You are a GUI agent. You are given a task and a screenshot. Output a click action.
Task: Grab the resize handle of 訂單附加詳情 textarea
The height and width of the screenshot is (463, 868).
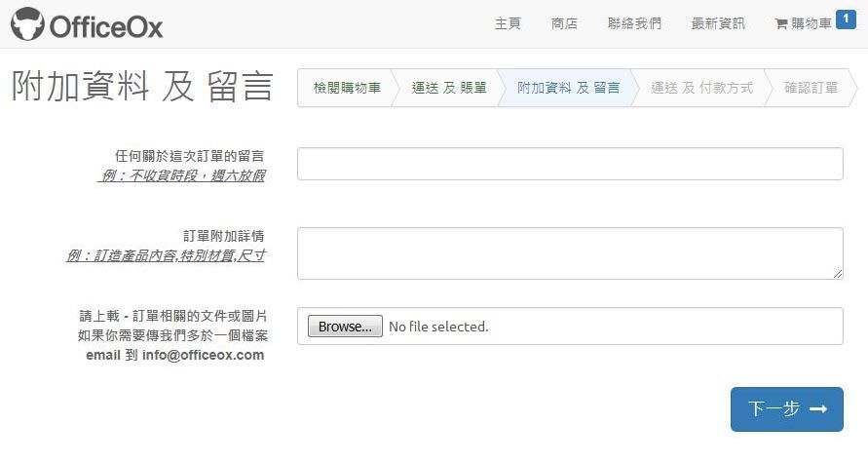coord(838,274)
